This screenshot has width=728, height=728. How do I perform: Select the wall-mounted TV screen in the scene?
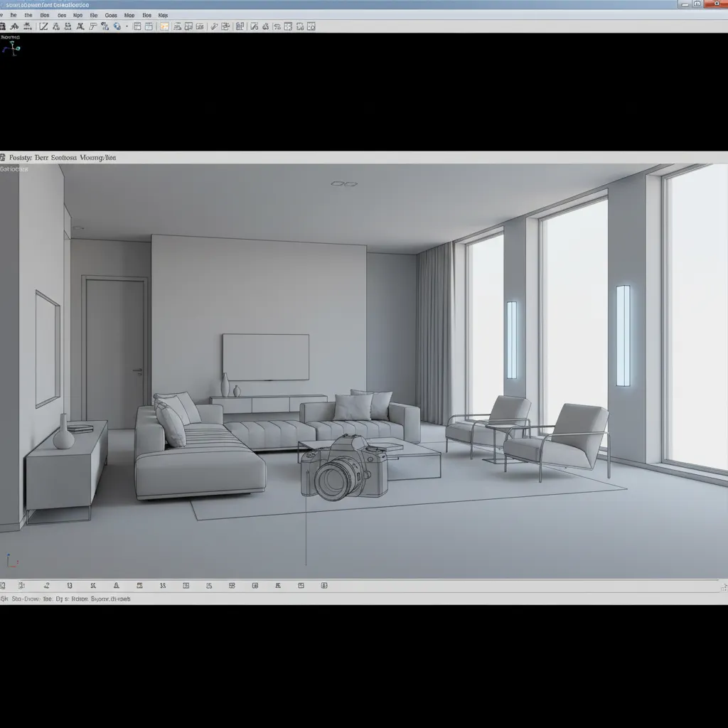tap(266, 357)
